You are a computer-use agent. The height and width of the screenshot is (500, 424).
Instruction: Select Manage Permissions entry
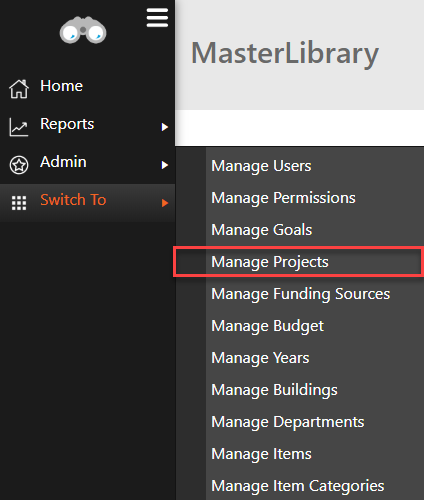283,198
